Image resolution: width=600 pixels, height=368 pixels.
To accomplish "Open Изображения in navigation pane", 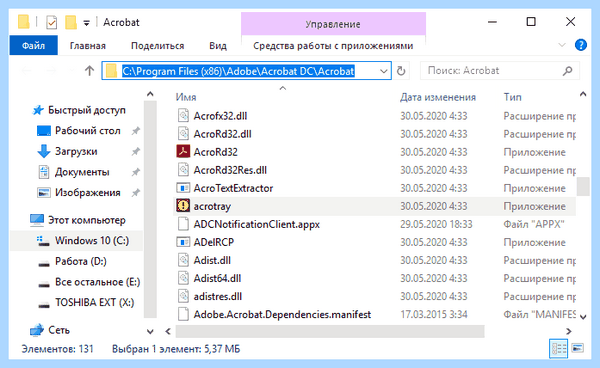I will coord(88,193).
